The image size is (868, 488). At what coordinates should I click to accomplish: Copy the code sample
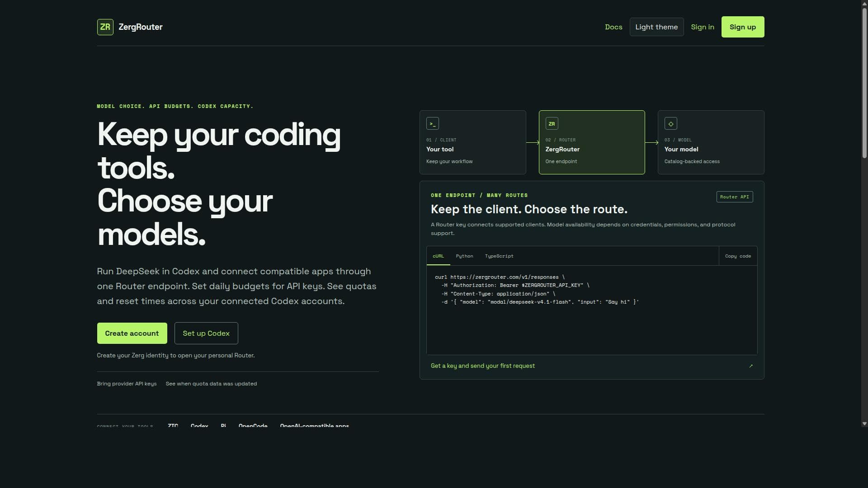pyautogui.click(x=738, y=256)
